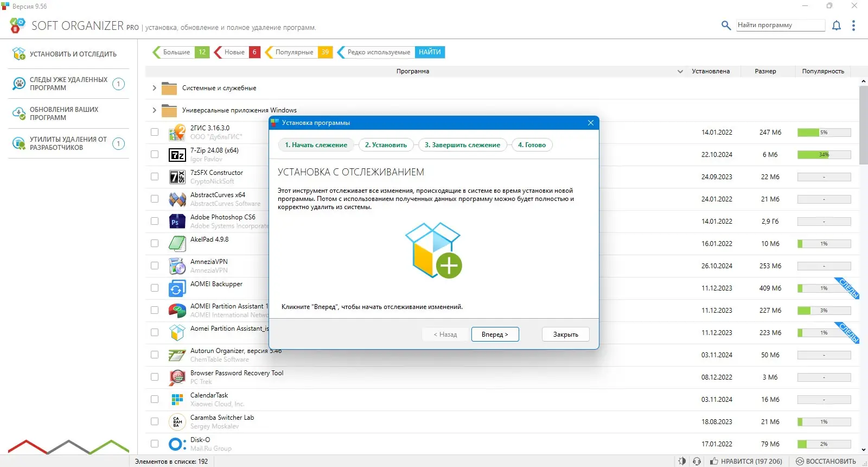
Task: Go to step 1 Начать слежение
Action: pos(316,145)
